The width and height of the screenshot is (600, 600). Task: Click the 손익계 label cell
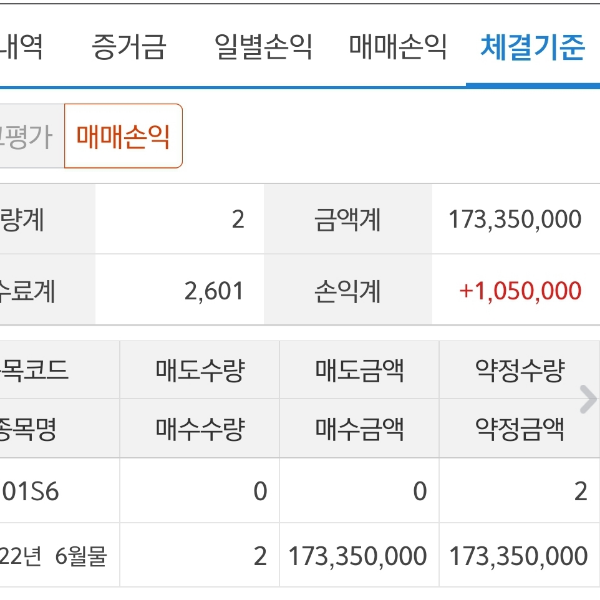coord(347,291)
